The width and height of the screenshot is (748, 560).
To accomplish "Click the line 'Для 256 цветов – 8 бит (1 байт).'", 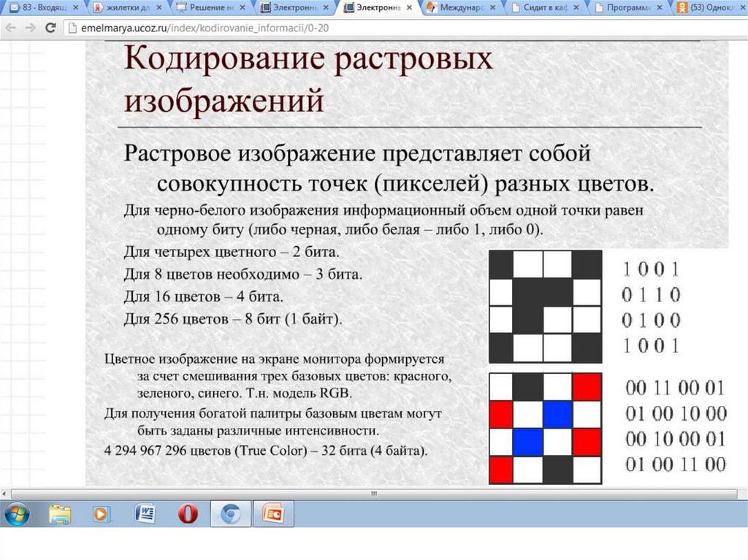I will (x=233, y=318).
